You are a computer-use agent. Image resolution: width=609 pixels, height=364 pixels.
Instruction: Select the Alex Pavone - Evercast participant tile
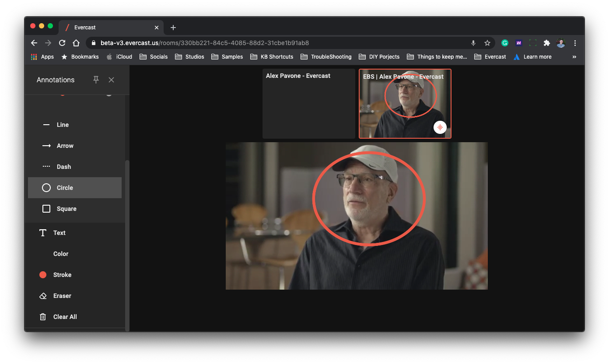click(x=309, y=104)
